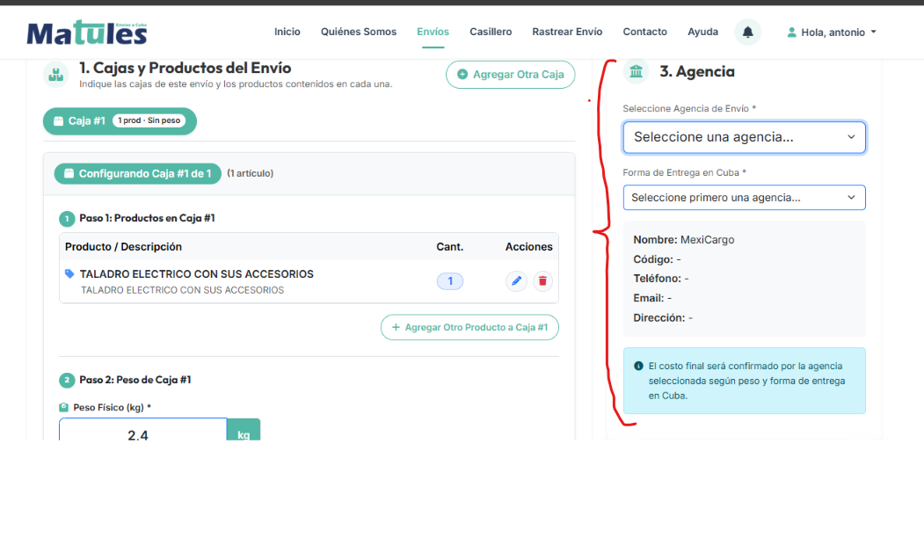The image size is (924, 560).
Task: Click the product name TALADRO ELECTRICO CON SUS ACCESORIOS
Action: [x=197, y=274]
